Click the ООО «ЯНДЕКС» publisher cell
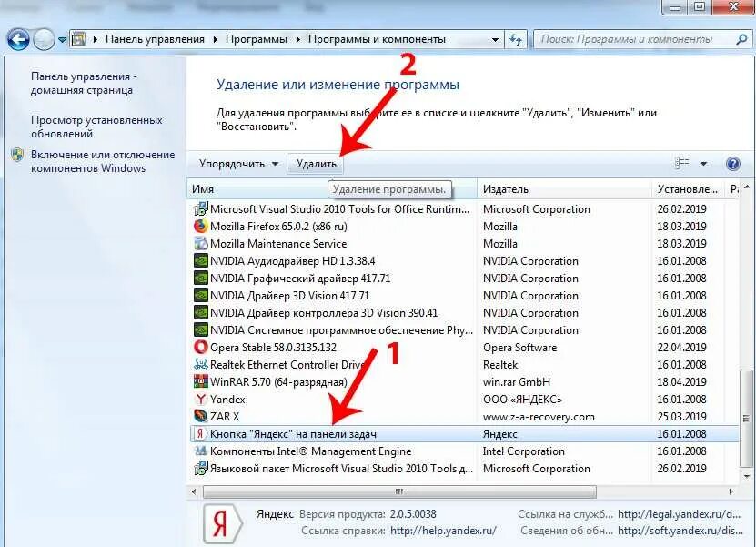Screen dimensions: 756x547 [522, 400]
